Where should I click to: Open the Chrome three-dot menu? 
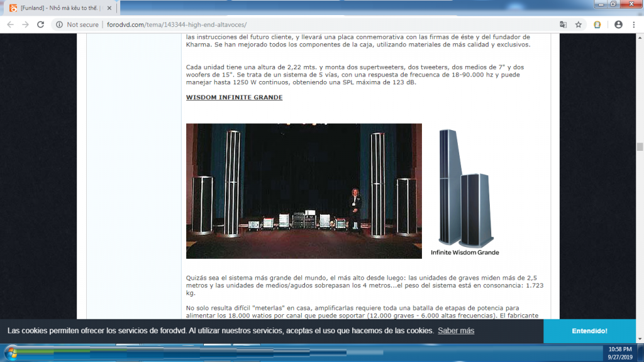pyautogui.click(x=634, y=25)
